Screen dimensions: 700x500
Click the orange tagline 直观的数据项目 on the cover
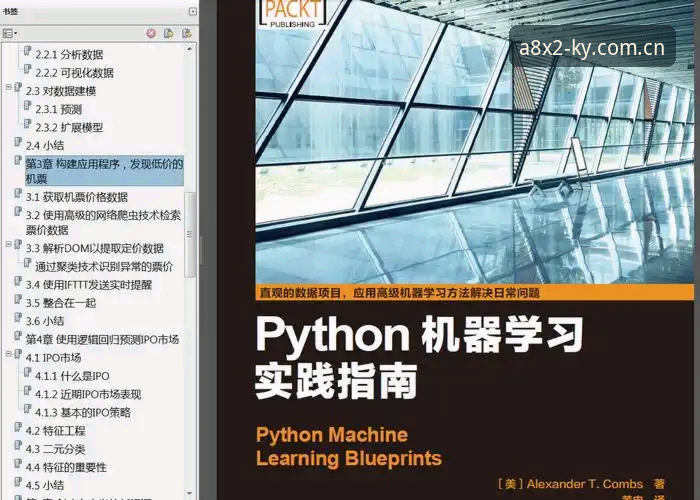pos(400,293)
